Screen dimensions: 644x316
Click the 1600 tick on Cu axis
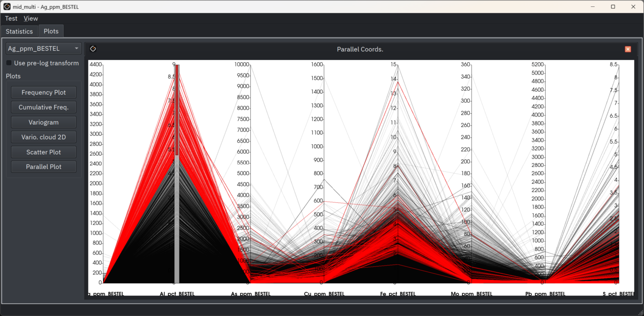click(317, 64)
